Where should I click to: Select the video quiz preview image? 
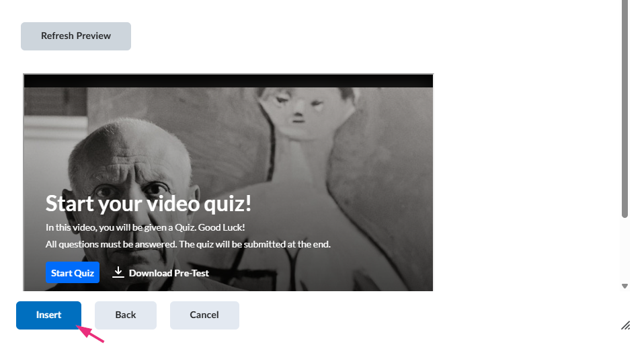(228, 183)
